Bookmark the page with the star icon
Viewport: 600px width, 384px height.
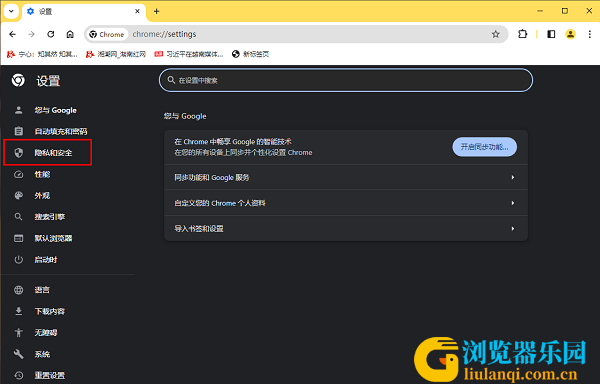tap(496, 34)
